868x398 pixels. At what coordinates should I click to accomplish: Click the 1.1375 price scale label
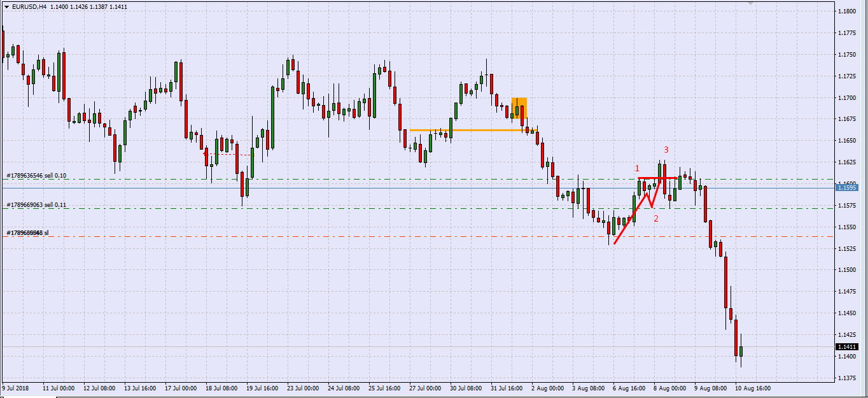[847, 378]
